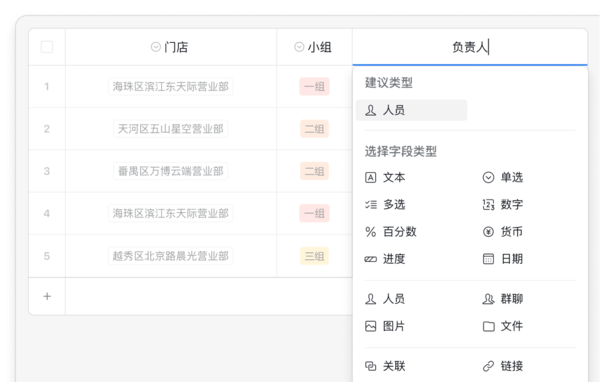This screenshot has width=600, height=382.
Task: Select the 多选 multi-select list icon
Action: click(370, 205)
